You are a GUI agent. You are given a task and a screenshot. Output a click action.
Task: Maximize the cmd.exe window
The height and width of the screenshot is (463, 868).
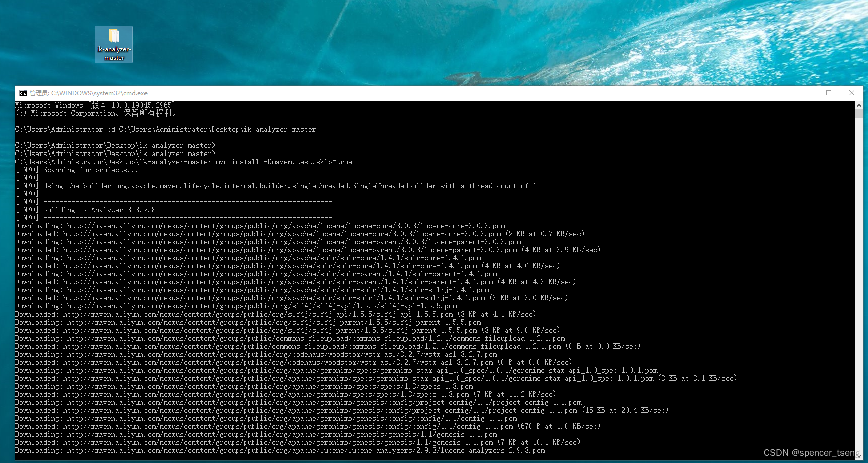pos(829,93)
